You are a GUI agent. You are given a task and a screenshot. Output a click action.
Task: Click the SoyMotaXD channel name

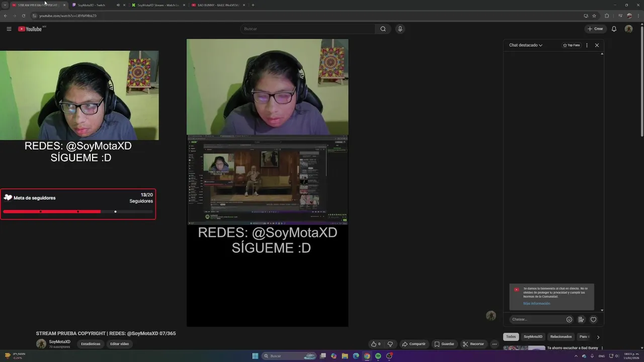click(x=59, y=341)
